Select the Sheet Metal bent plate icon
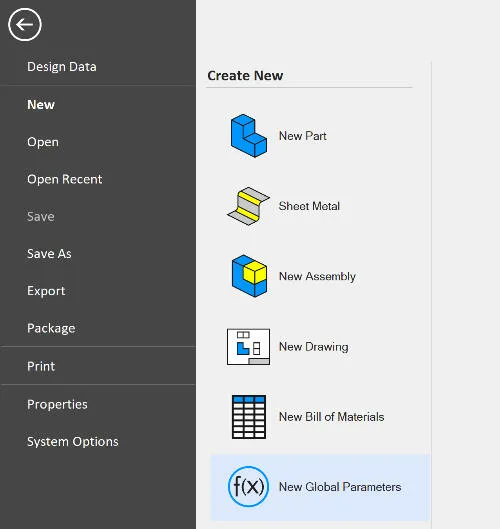Screen dimensions: 500x529 (x=248, y=206)
